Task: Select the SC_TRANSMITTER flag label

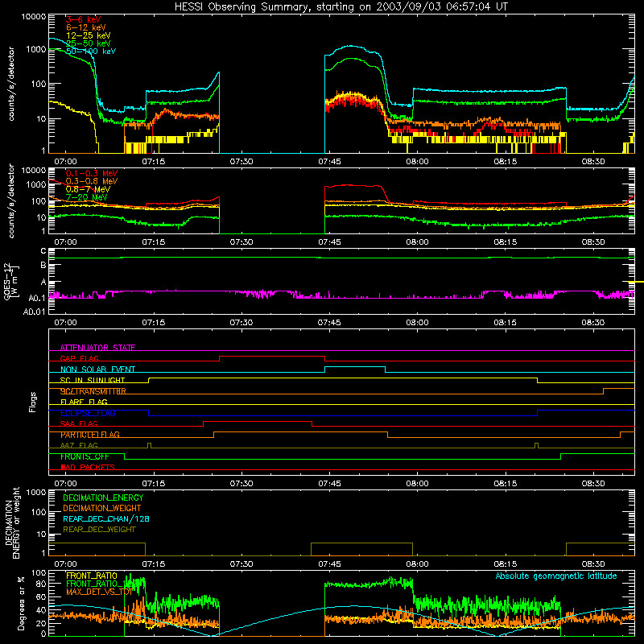Action: (93, 391)
